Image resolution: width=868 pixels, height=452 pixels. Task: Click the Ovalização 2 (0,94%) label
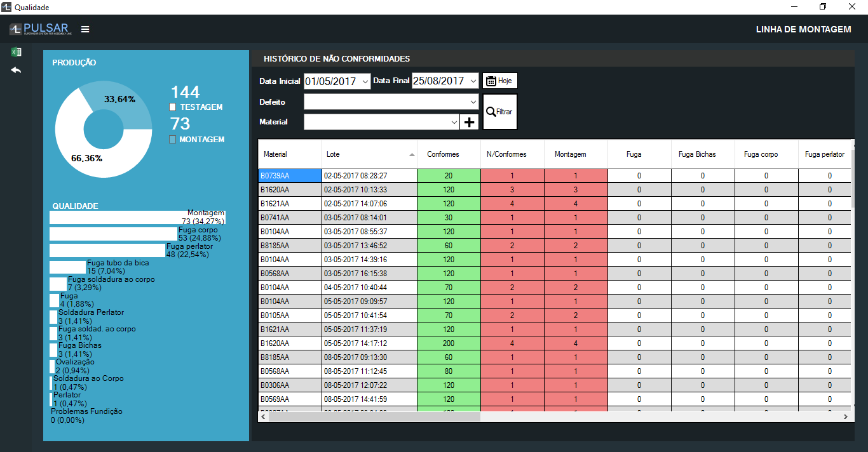click(75, 366)
